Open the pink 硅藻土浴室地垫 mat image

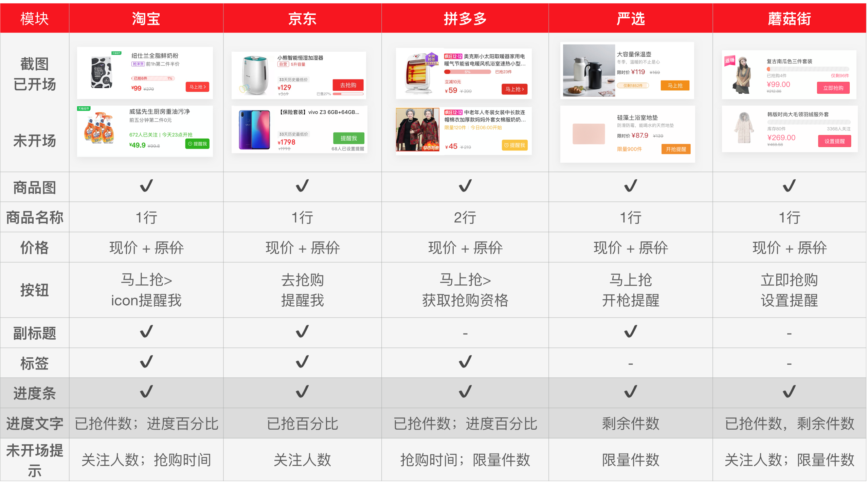coord(589,134)
